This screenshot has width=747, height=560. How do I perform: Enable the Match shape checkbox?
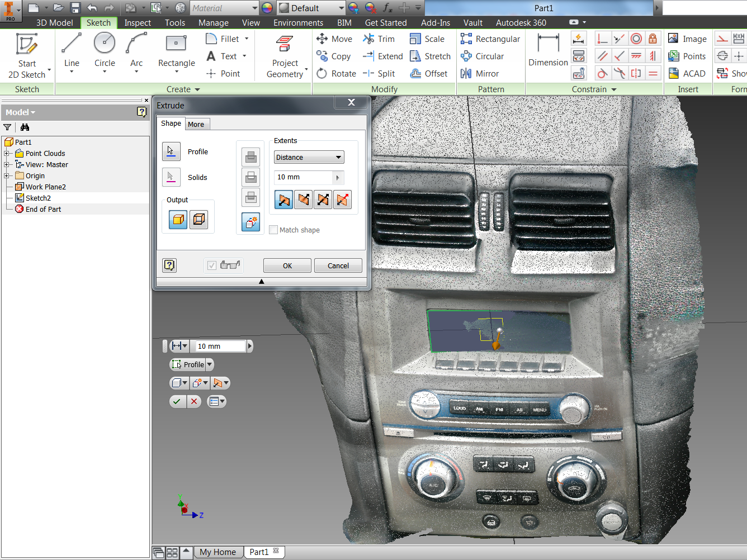click(x=273, y=230)
